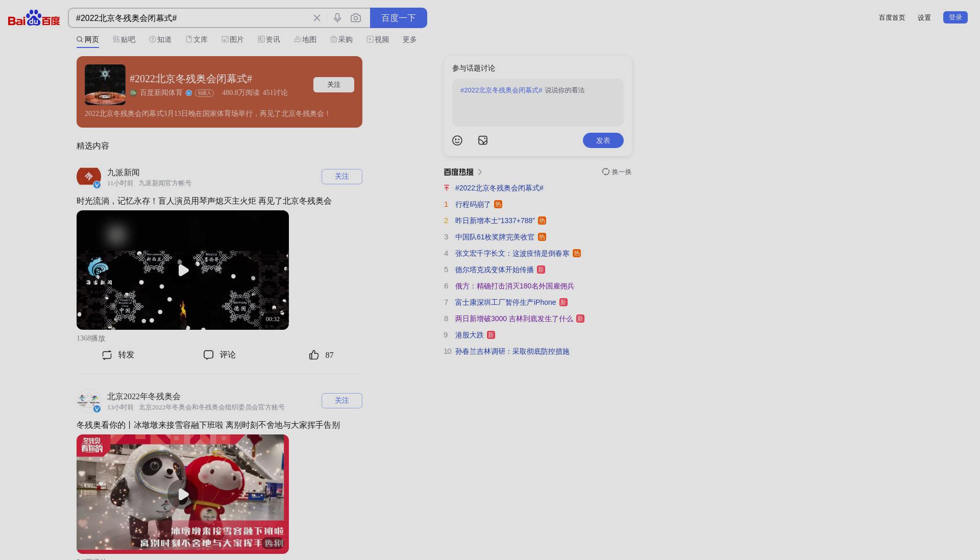Open hot search 中国队61枚奖牌完美收官
This screenshot has height=560, width=980.
(x=495, y=237)
